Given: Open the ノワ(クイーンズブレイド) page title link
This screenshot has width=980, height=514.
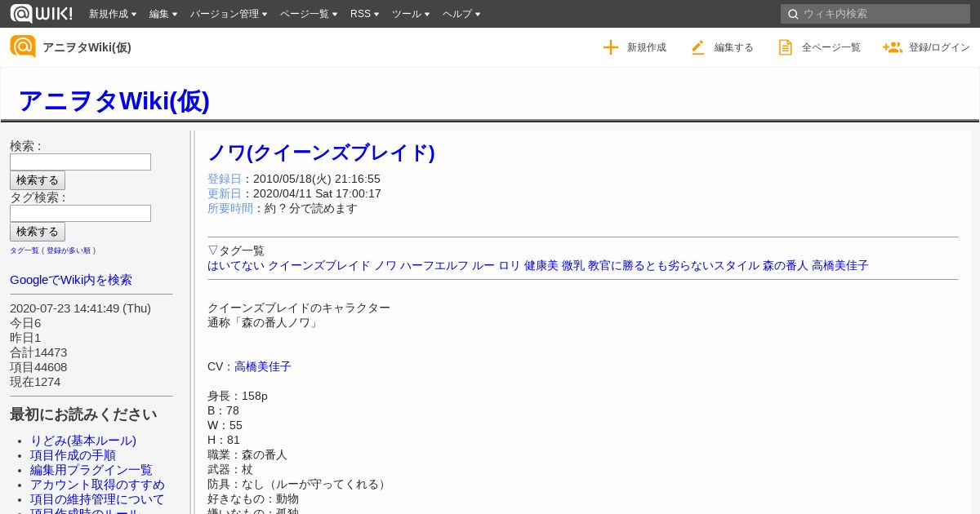Looking at the screenshot, I should coord(321,153).
